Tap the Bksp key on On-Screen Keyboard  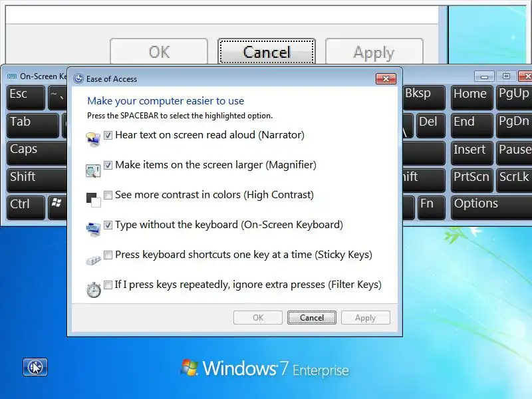(x=424, y=97)
